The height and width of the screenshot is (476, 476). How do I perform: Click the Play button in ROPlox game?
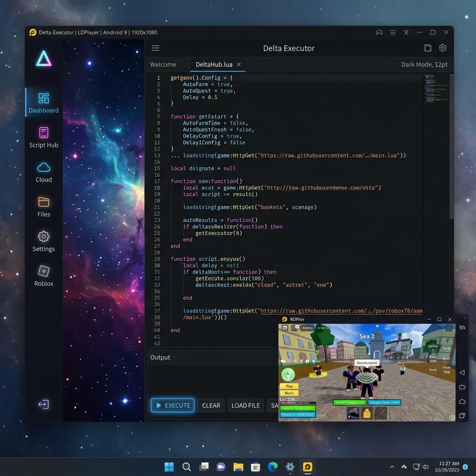pos(289,386)
